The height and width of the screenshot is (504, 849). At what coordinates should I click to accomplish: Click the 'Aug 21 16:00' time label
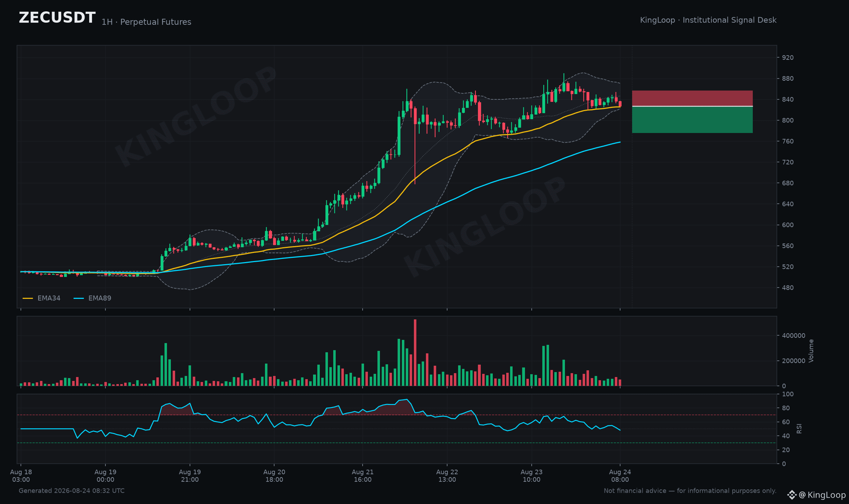363,476
